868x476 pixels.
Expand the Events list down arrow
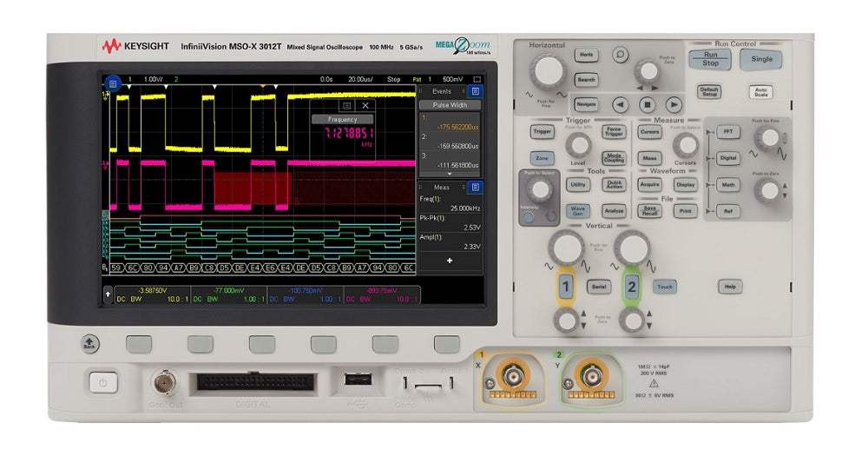(449, 175)
